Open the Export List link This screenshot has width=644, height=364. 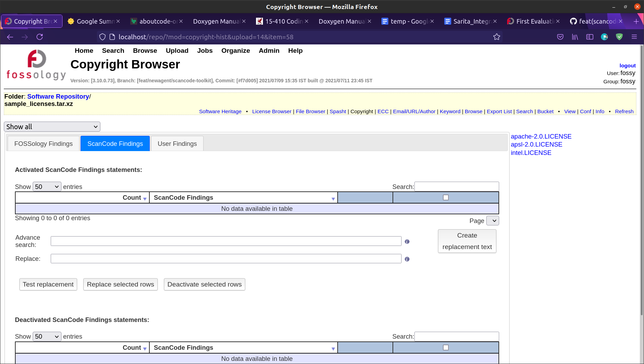click(x=499, y=111)
